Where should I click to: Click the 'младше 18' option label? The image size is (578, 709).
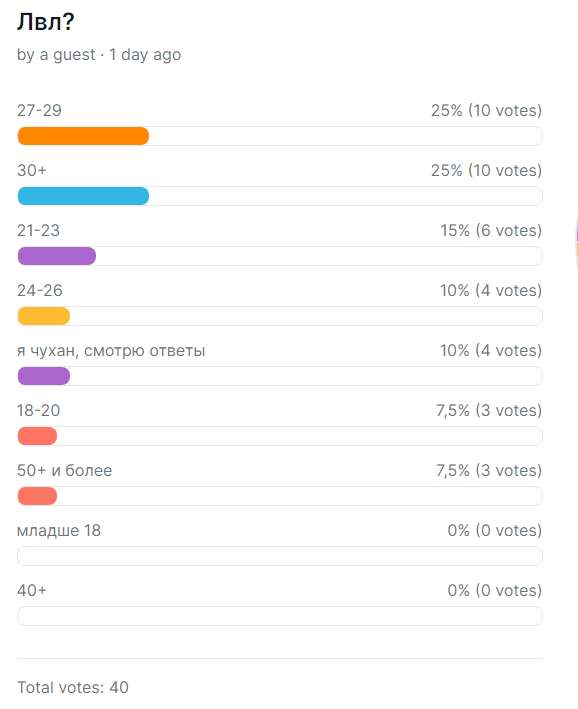59,530
